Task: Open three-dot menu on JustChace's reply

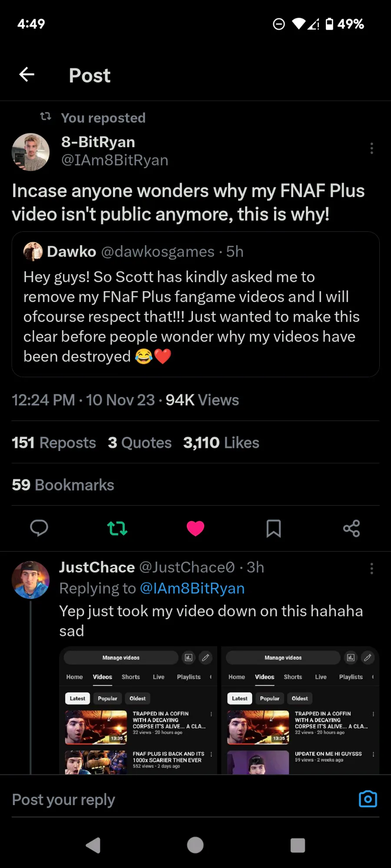Action: pos(371,569)
